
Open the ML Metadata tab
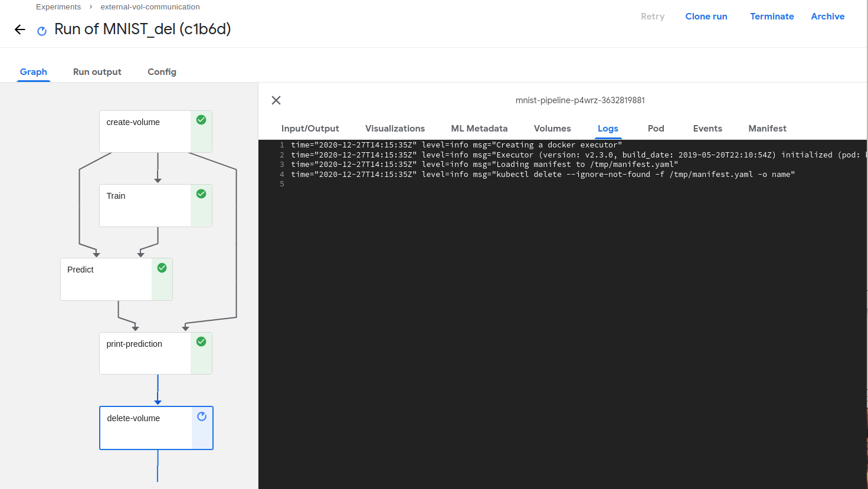pyautogui.click(x=479, y=128)
